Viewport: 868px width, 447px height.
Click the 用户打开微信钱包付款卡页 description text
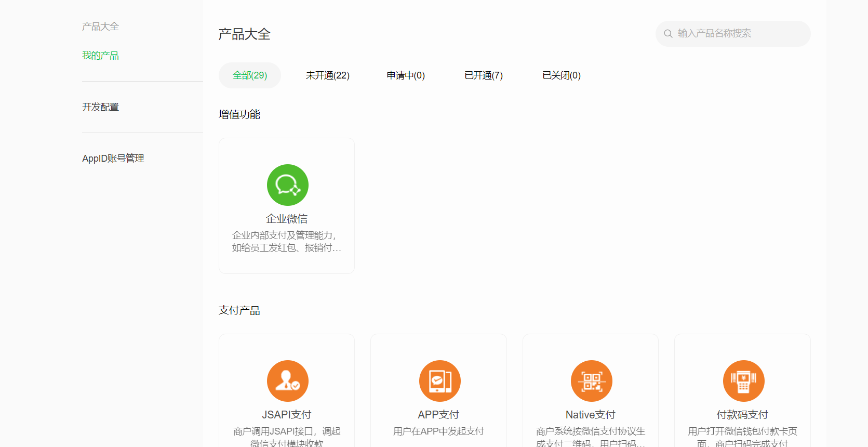(x=742, y=437)
